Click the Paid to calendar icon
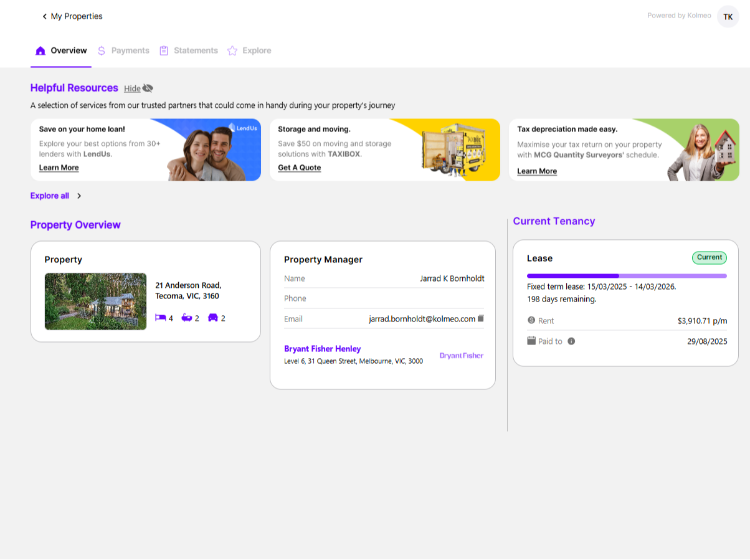Viewport: 750px width, 560px height. (531, 341)
